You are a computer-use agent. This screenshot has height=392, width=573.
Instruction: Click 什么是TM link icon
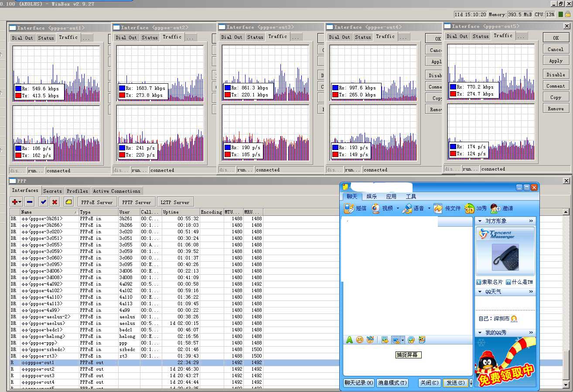(x=508, y=282)
